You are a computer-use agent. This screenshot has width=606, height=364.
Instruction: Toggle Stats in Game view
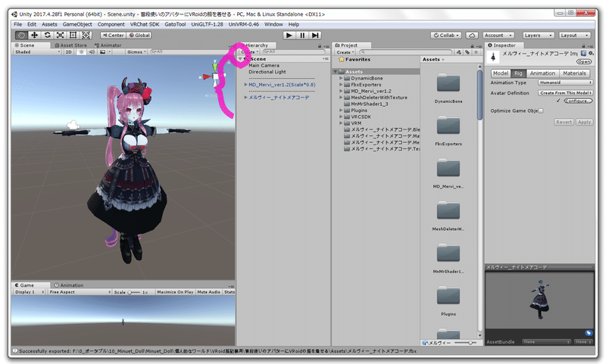click(x=230, y=292)
